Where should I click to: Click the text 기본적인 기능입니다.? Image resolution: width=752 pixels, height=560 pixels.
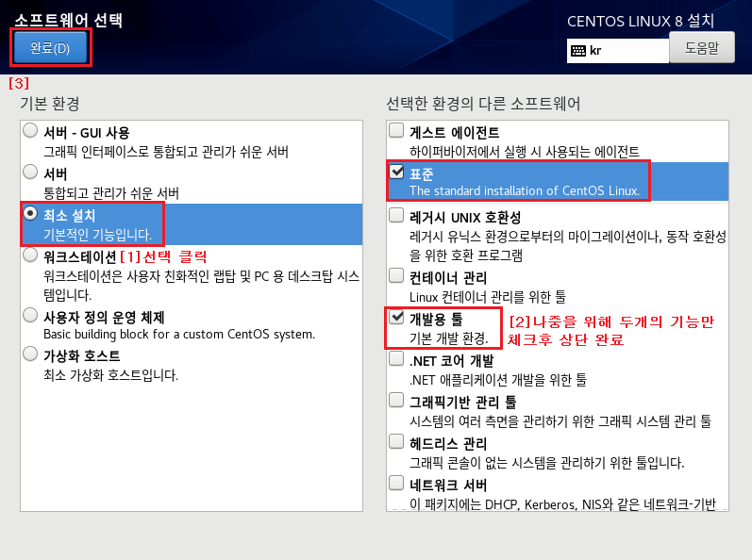tap(98, 235)
